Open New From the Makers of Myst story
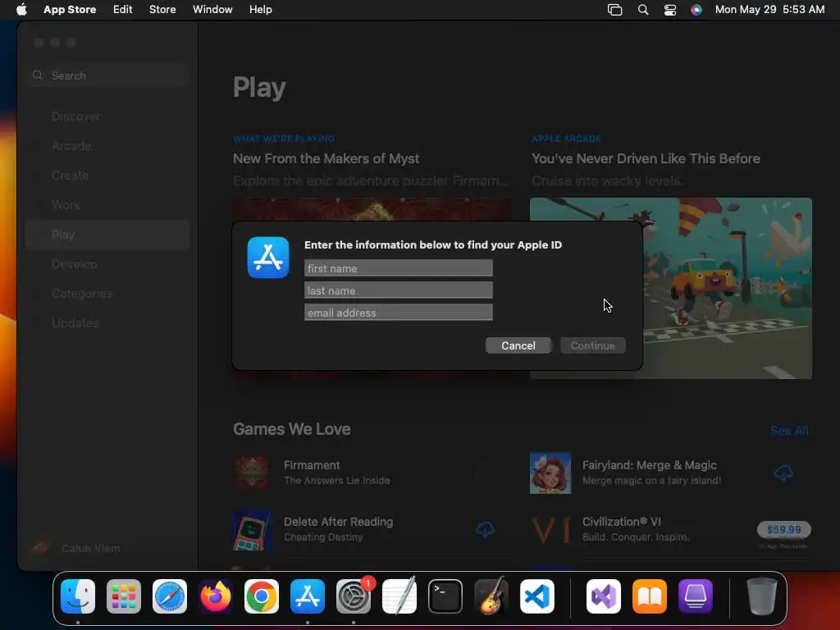This screenshot has width=840, height=630. 326,158
